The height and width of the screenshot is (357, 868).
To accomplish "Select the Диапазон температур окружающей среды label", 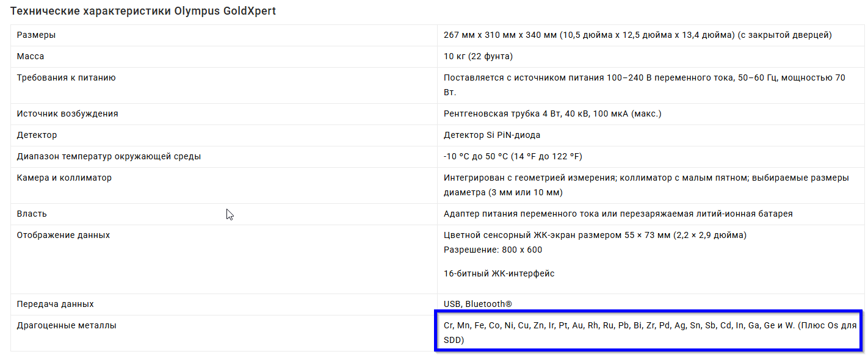I will click(x=109, y=157).
